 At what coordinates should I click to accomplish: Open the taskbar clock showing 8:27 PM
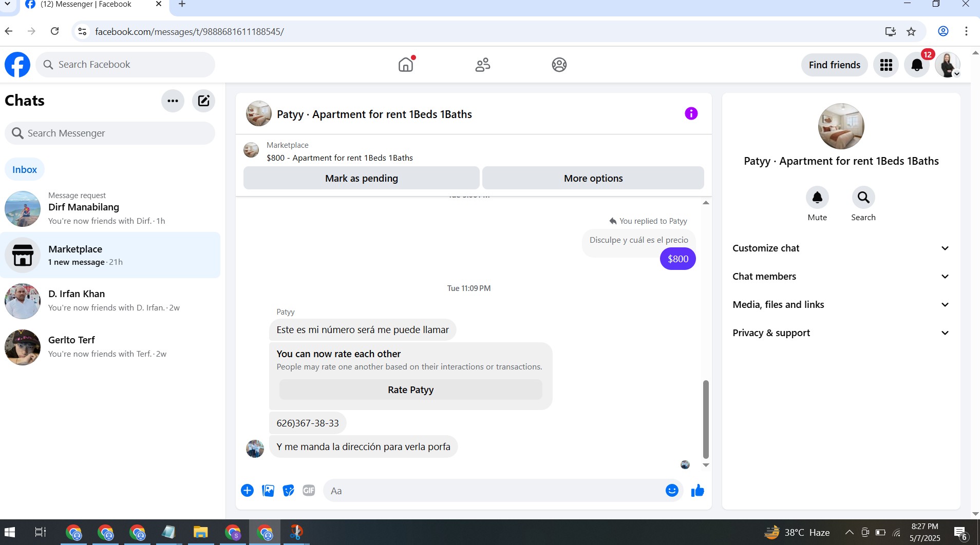coord(925,532)
